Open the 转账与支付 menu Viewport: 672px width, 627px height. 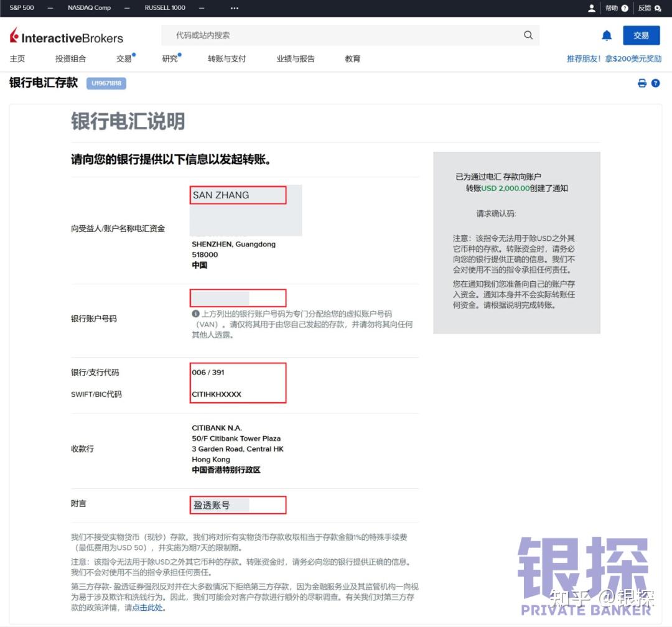pyautogui.click(x=226, y=58)
